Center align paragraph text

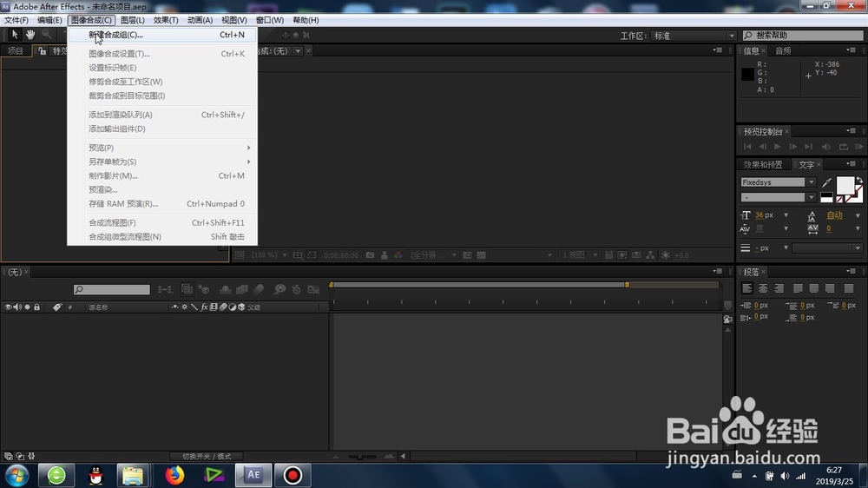point(763,288)
